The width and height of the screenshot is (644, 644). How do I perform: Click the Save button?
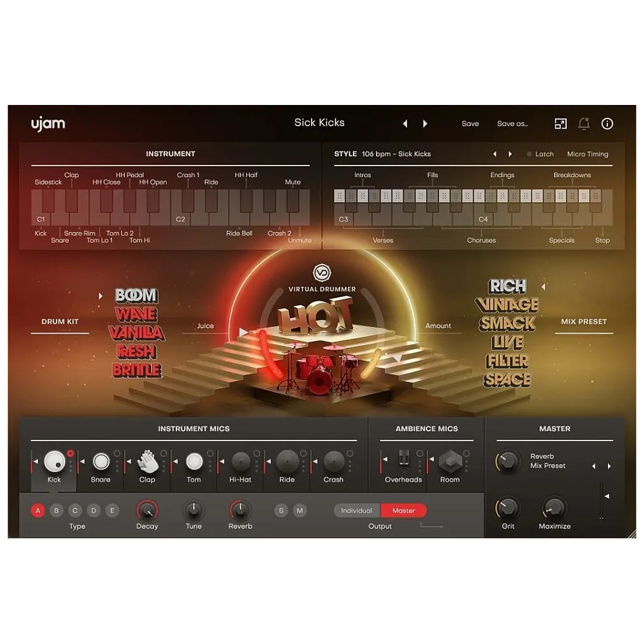click(x=470, y=124)
